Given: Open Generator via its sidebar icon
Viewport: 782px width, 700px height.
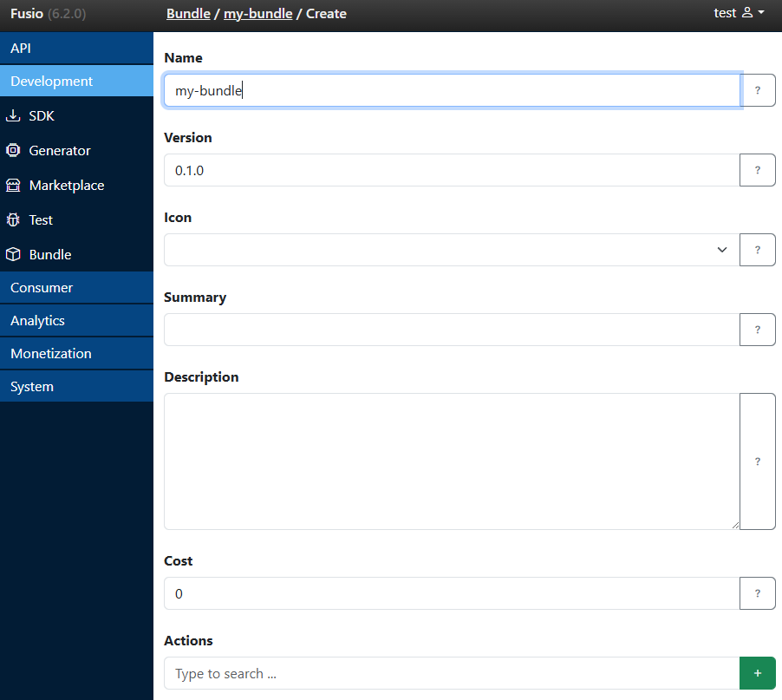Looking at the screenshot, I should (14, 149).
